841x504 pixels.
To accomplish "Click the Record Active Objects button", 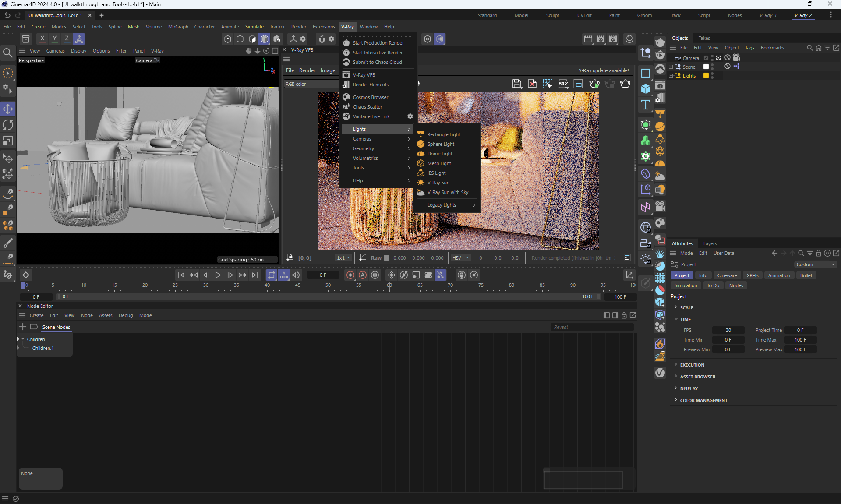I will click(x=350, y=275).
